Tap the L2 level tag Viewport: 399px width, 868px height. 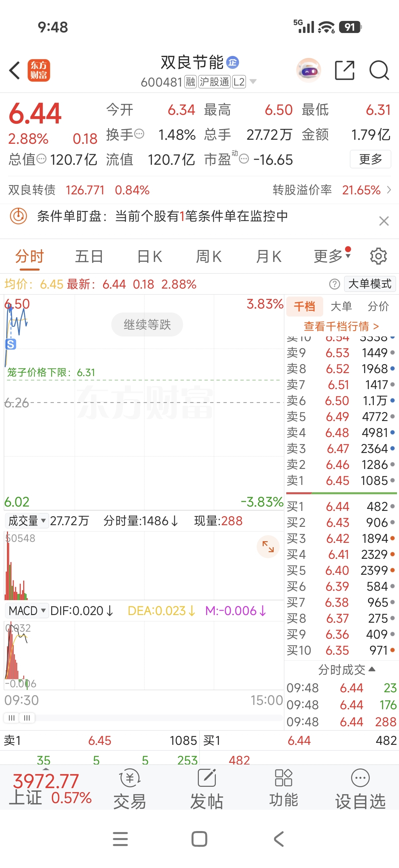click(239, 82)
